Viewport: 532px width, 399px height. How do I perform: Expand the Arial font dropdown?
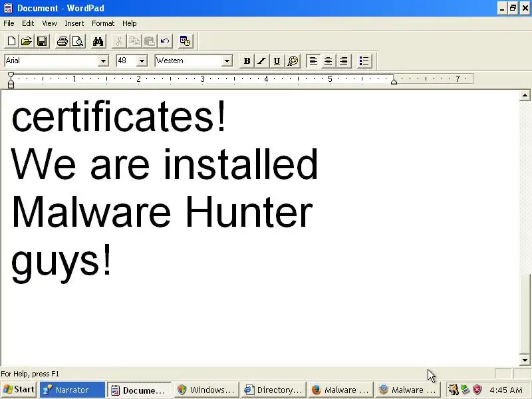pyautogui.click(x=103, y=61)
